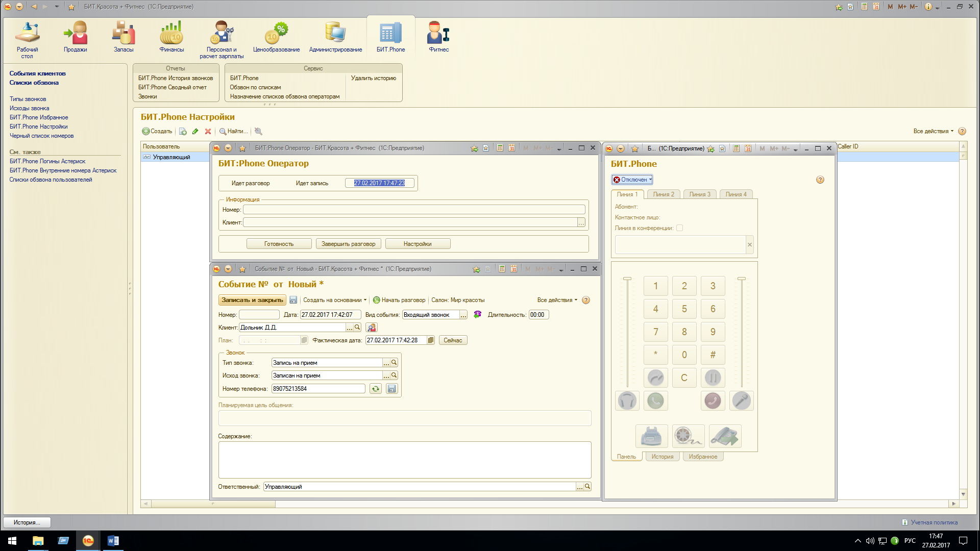The width and height of the screenshot is (980, 551).
Task: Click the green pencil edit icon
Action: pos(195,131)
